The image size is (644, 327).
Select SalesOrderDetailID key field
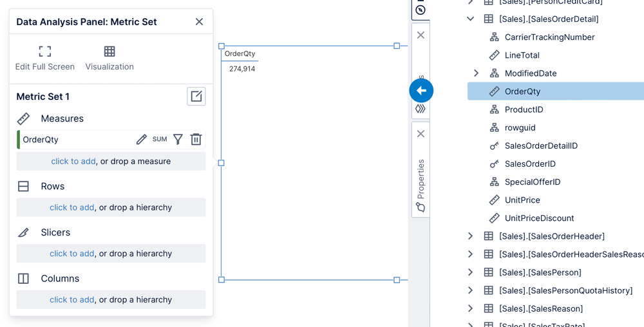(x=541, y=145)
